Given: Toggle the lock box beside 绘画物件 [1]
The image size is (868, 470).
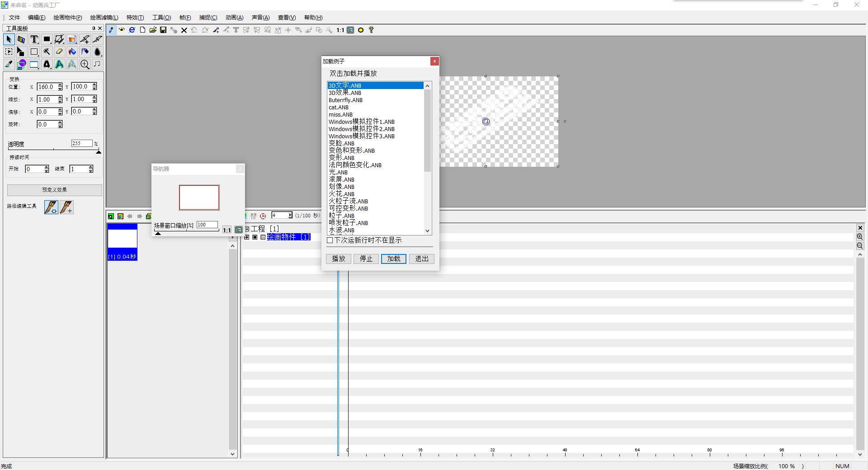Looking at the screenshot, I should click(x=263, y=237).
